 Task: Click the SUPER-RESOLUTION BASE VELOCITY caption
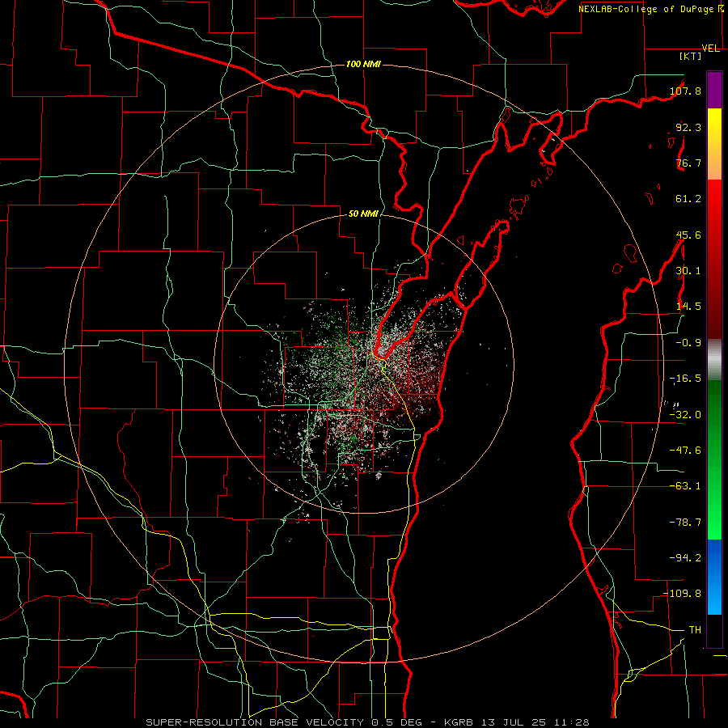click(x=256, y=722)
